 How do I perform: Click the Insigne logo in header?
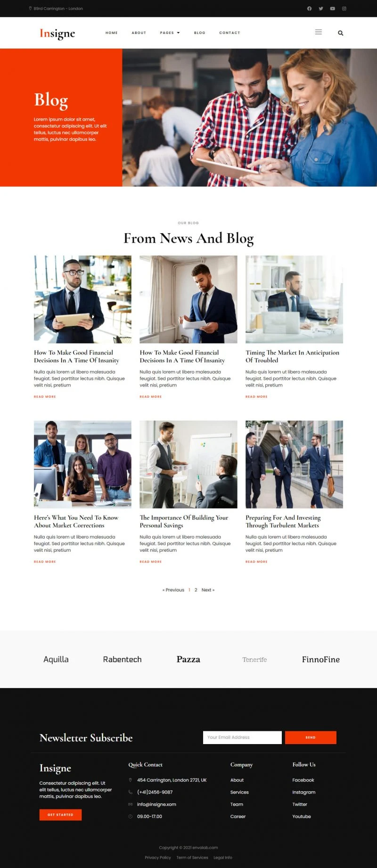[x=57, y=33]
